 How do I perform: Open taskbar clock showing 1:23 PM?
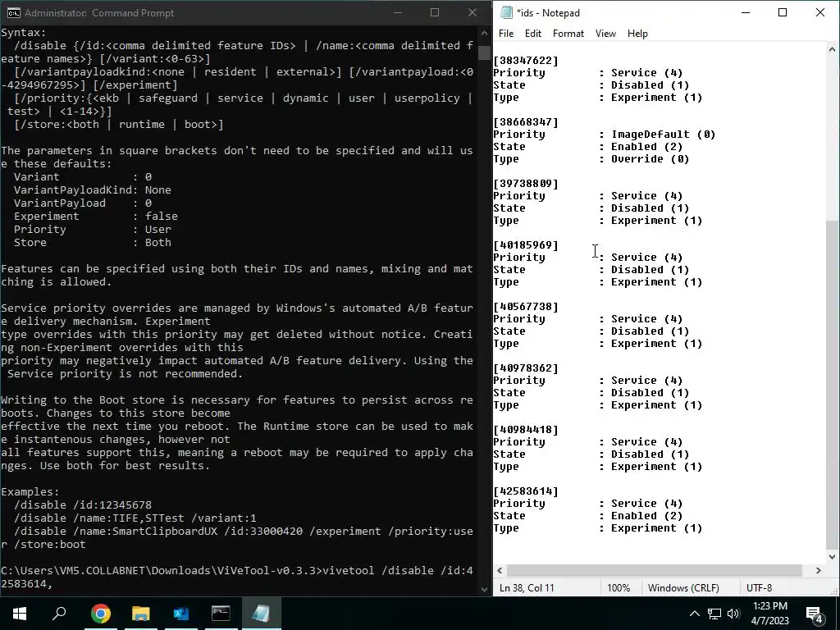pos(769,614)
